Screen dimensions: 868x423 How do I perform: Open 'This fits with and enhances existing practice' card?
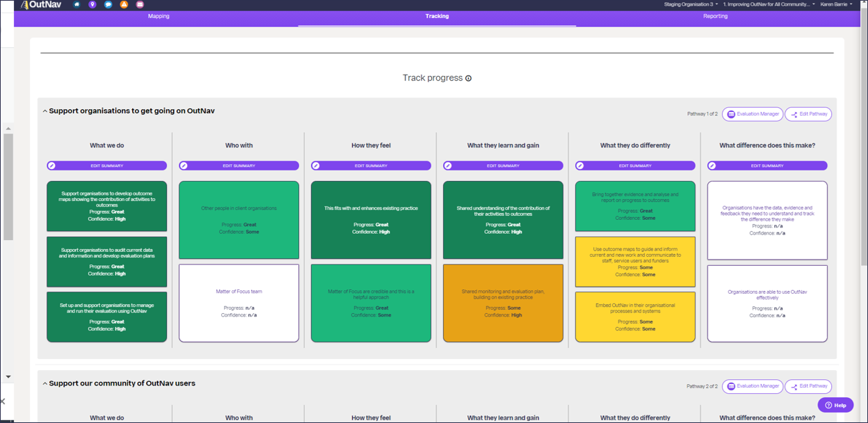[371, 220]
